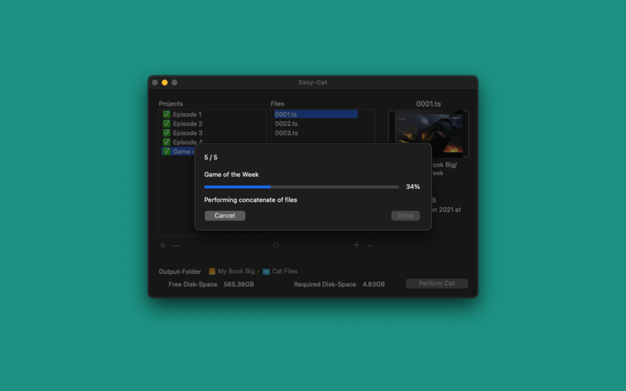This screenshot has width=626, height=391.
Task: Open the Cat Files folder icon in the output path
Action: click(x=266, y=271)
